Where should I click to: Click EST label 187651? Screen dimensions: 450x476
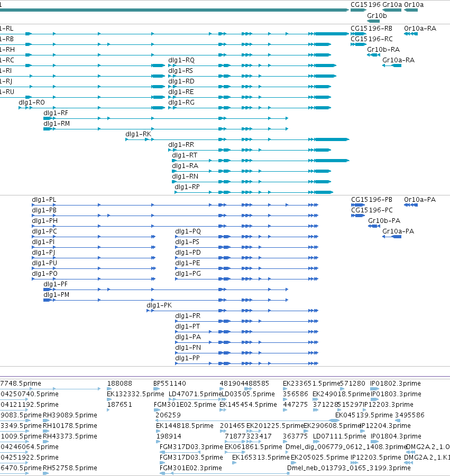[120, 404]
